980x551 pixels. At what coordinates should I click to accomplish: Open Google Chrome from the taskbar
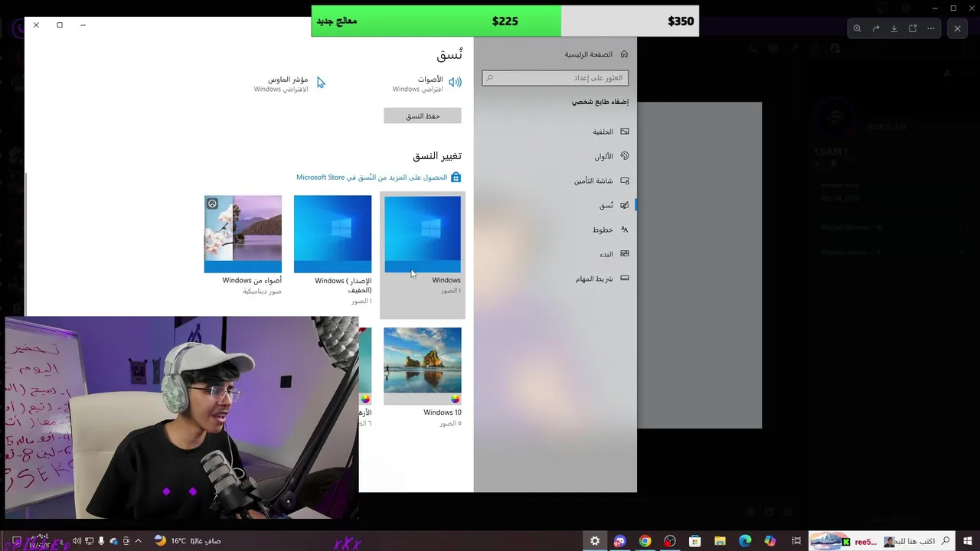645,541
